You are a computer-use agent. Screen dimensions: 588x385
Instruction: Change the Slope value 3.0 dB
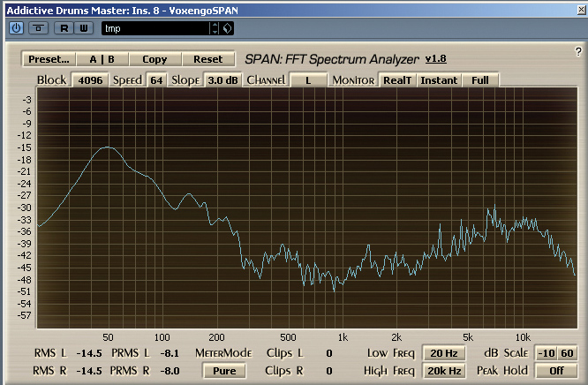pos(222,80)
